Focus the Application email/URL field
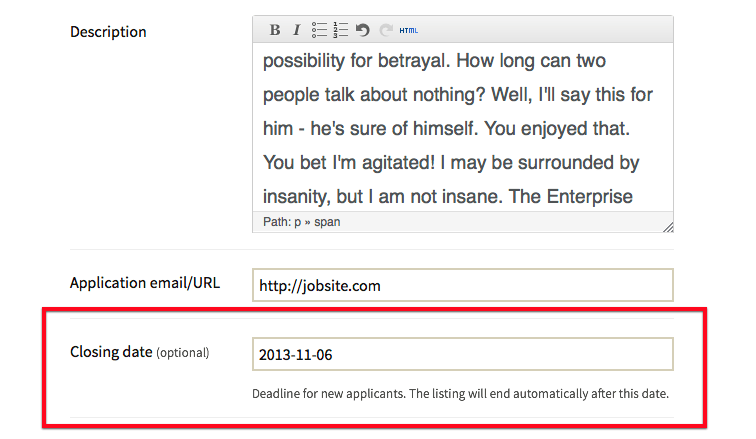 point(462,285)
